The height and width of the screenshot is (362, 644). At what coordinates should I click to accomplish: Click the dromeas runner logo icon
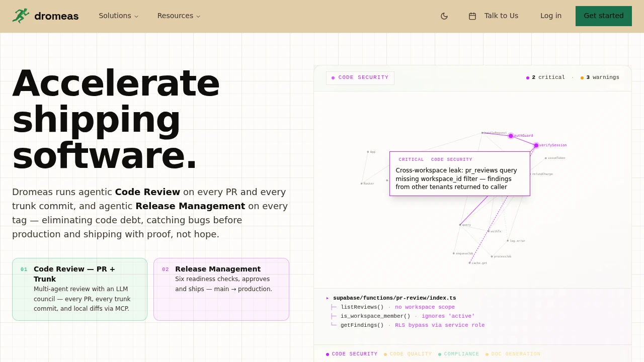(21, 16)
